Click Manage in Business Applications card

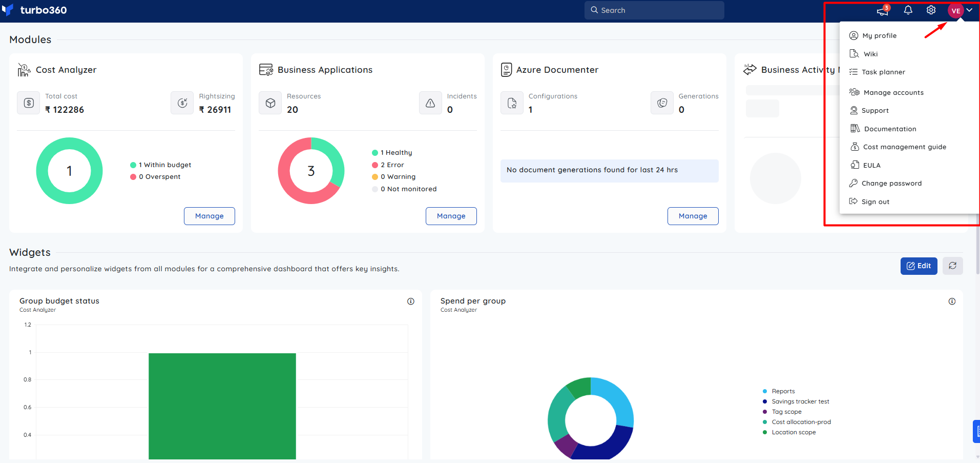451,216
